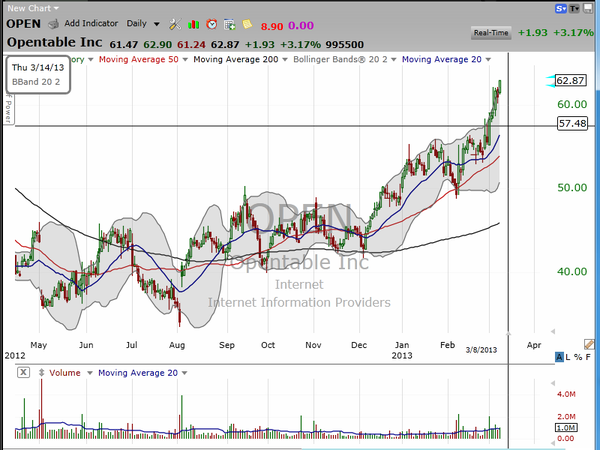Click the scale arrow above Apr label
Image resolution: width=600 pixels, height=450 pixels.
pyautogui.click(x=553, y=331)
